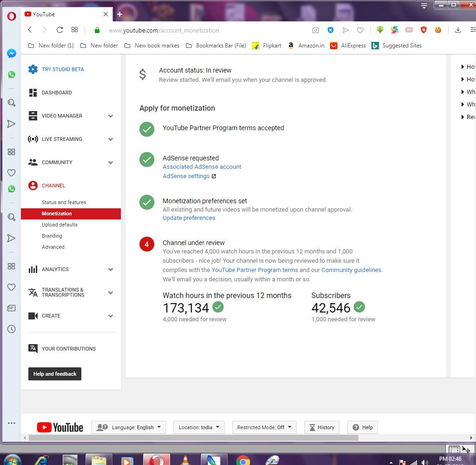Click the History button in footer
Viewport: 476px width, 465px height.
[x=322, y=427]
